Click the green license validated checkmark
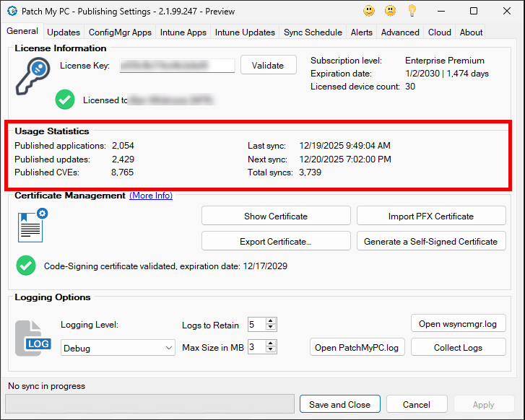The image size is (525, 420). click(x=65, y=100)
